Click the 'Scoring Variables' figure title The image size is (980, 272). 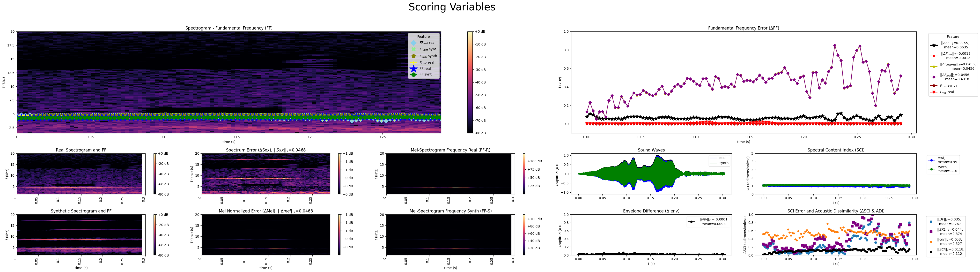[452, 7]
